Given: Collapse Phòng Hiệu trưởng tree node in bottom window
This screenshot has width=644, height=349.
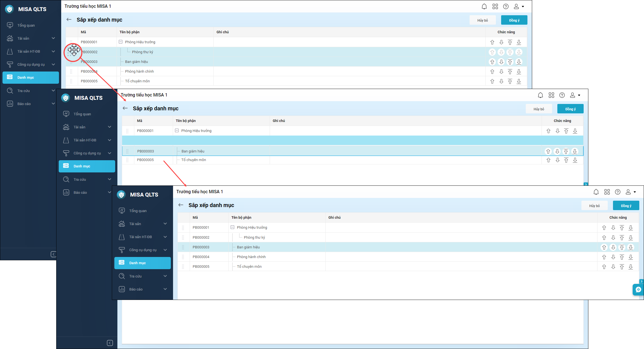Looking at the screenshot, I should click(x=233, y=227).
